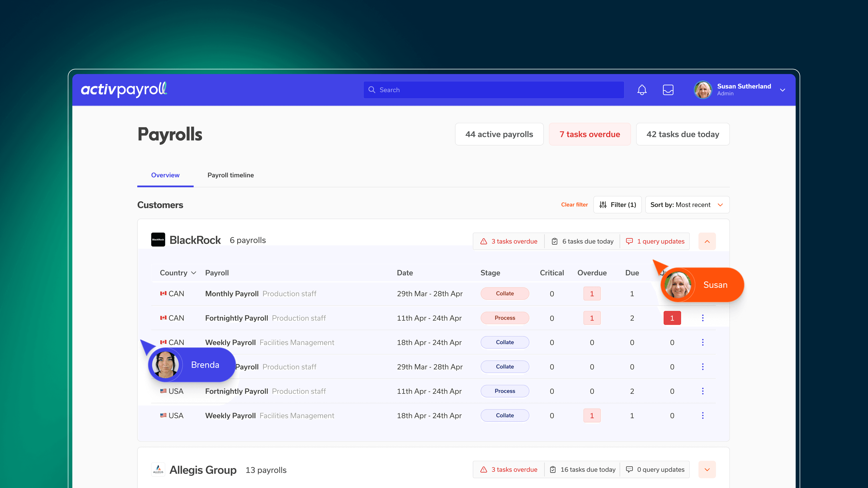
Task: Click Allegis Group's 16 tasks due today badge
Action: pyautogui.click(x=582, y=469)
